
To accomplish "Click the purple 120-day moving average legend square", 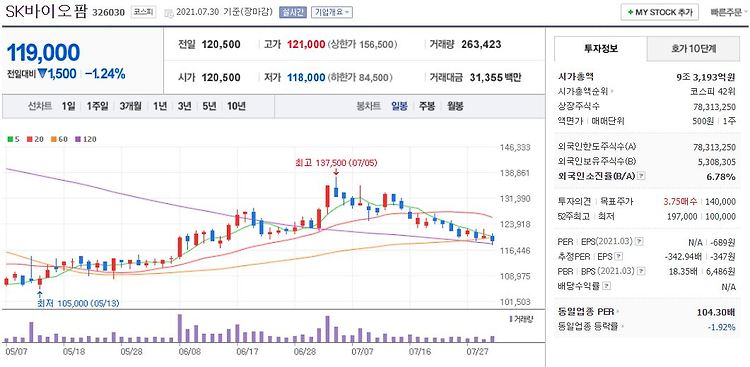I will (77, 140).
